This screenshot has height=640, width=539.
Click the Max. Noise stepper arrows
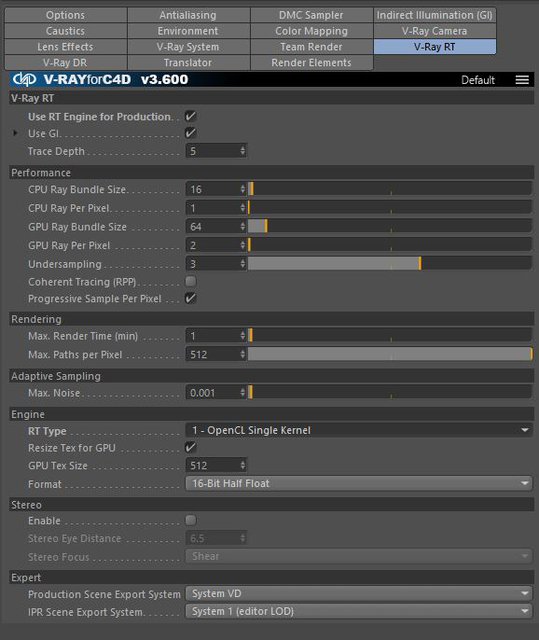[243, 393]
